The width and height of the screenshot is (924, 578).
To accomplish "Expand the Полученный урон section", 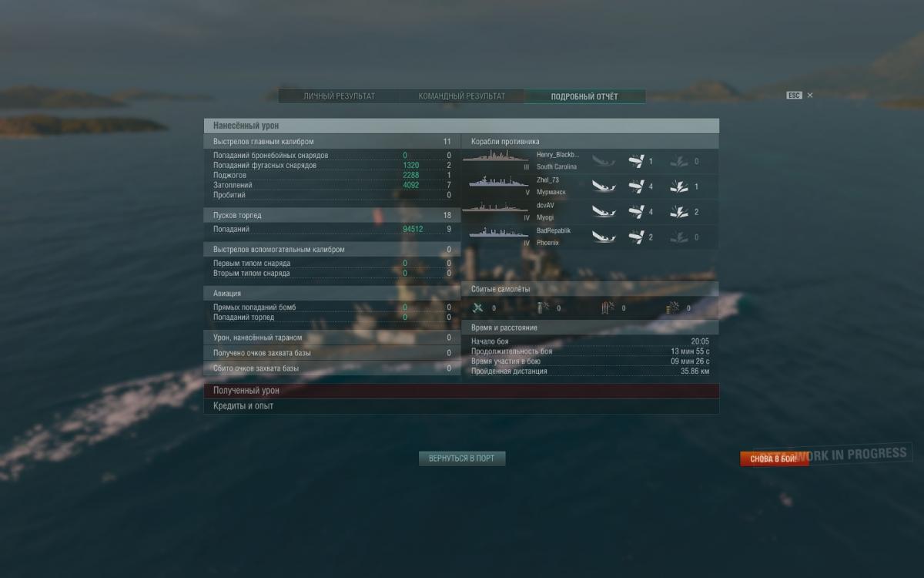I will (x=461, y=391).
